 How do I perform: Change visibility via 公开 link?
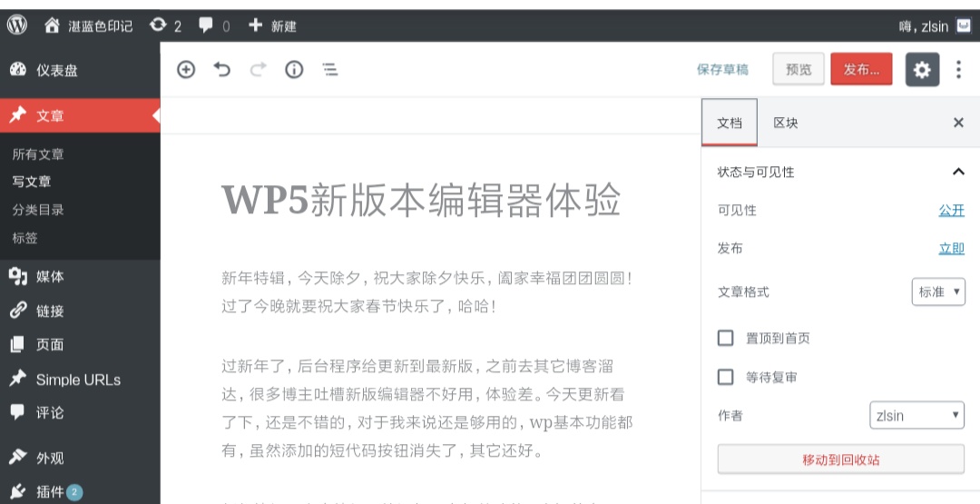[x=951, y=211]
